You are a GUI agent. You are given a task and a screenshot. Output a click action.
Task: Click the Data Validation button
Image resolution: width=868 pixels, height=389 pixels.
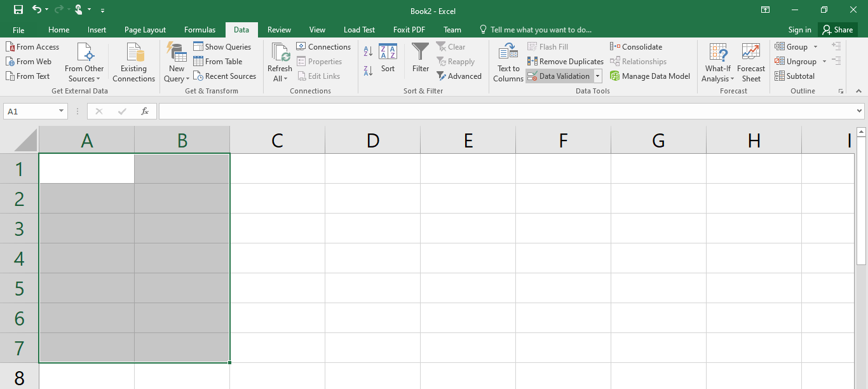click(559, 76)
